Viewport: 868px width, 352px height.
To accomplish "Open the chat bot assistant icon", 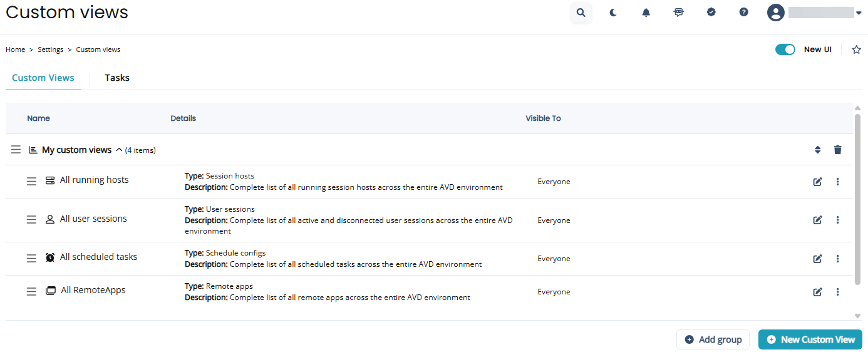I will (x=678, y=13).
